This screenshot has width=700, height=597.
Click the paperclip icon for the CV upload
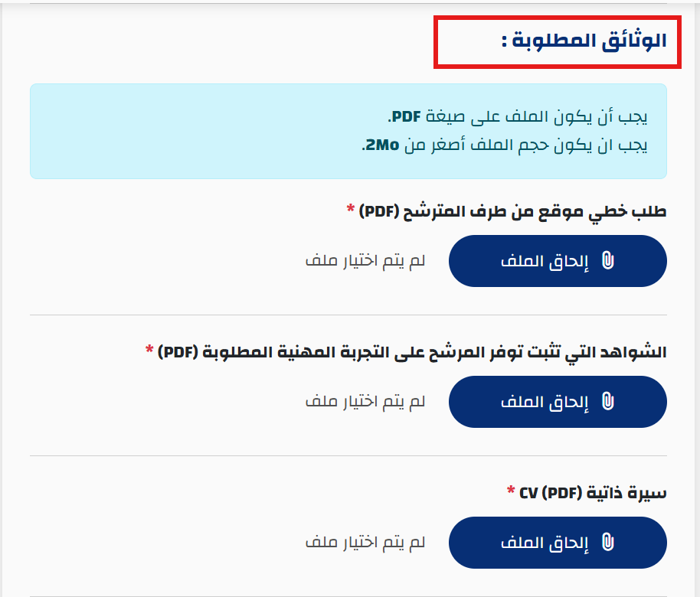click(x=607, y=543)
